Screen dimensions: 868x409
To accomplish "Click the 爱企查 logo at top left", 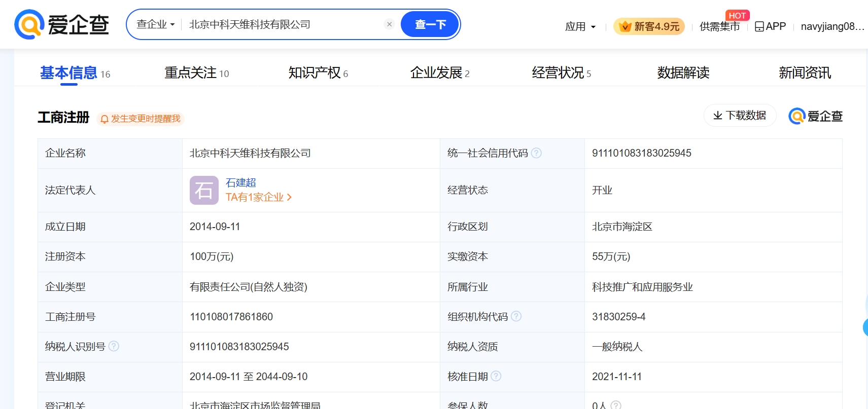I will tap(62, 24).
